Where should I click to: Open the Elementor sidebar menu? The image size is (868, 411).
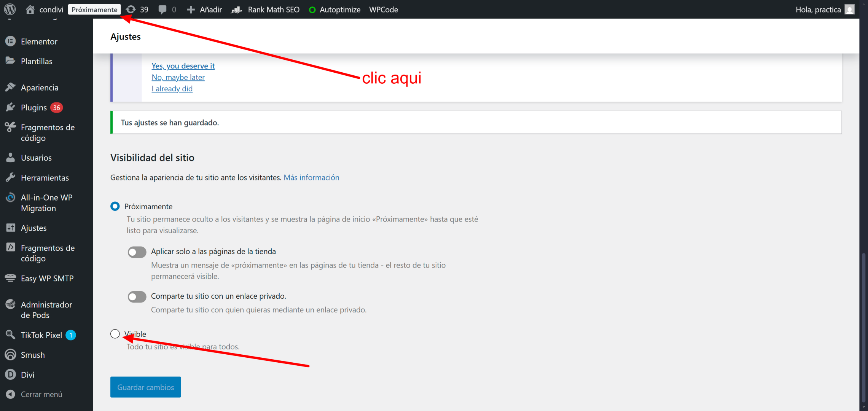click(x=39, y=41)
